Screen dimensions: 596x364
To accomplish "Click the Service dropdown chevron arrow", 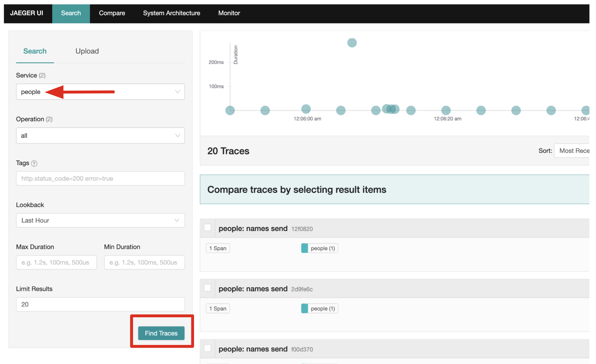I will tap(177, 92).
